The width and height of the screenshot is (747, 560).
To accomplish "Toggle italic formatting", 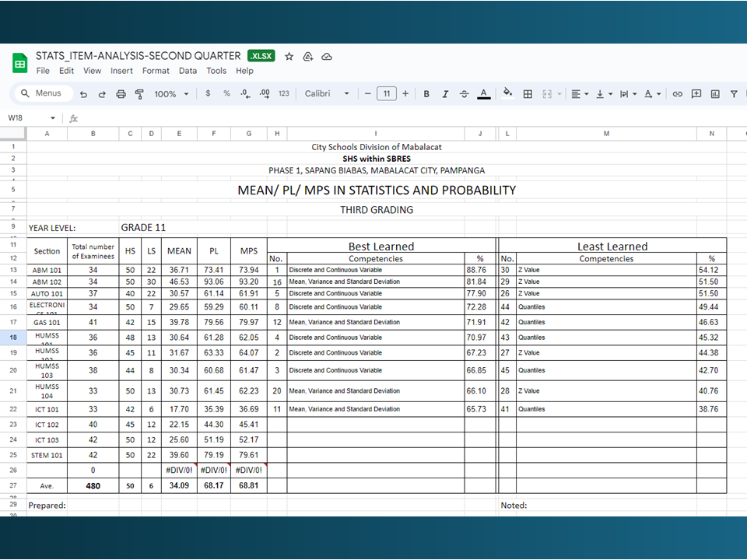I will (445, 94).
